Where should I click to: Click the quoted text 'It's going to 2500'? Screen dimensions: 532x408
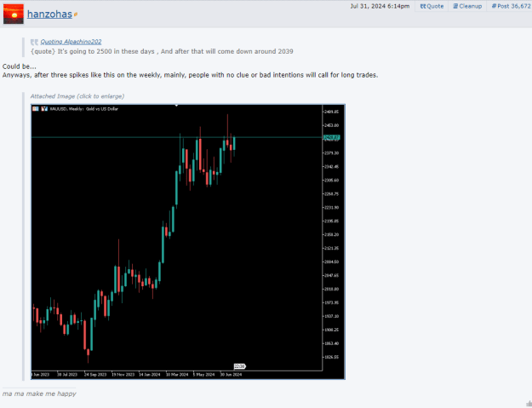click(84, 52)
